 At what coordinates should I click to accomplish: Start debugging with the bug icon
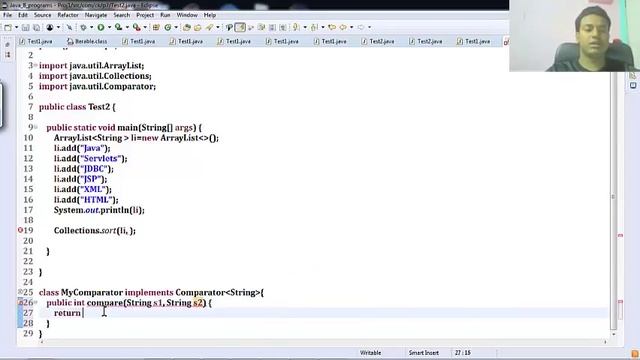[x=83, y=27]
